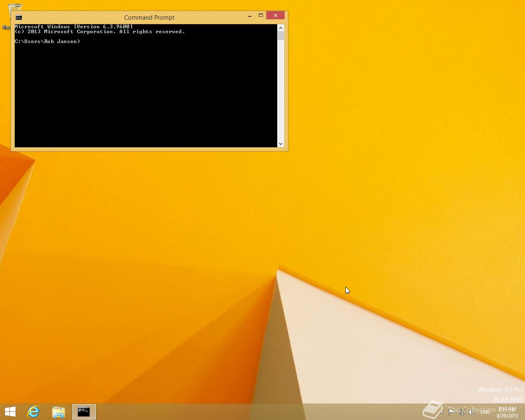This screenshot has height=420, width=525.
Task: Click the Command Prompt scrollbar down arrow
Action: point(281,144)
